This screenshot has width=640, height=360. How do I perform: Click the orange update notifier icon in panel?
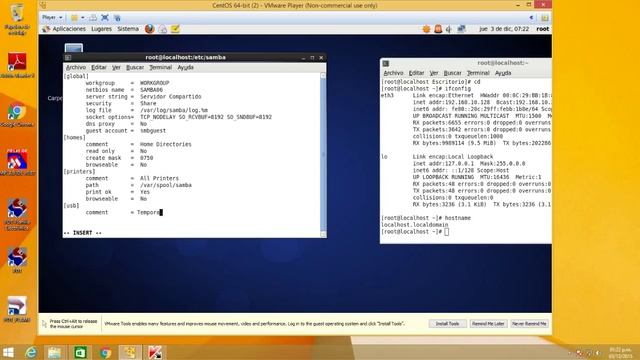click(x=426, y=29)
